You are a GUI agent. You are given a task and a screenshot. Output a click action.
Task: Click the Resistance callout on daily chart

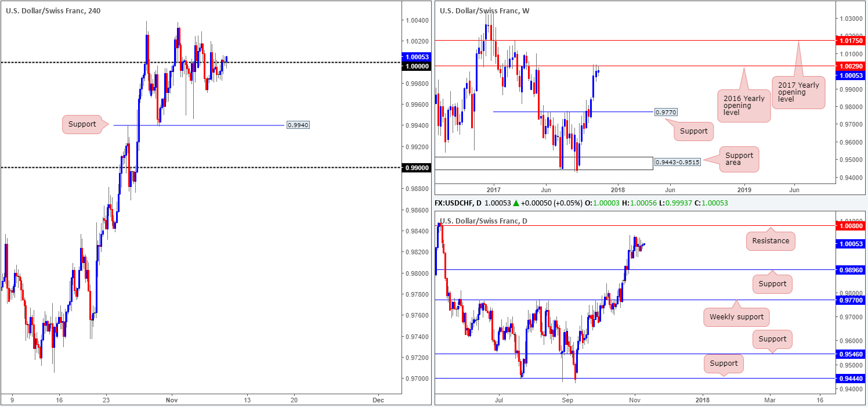point(771,241)
